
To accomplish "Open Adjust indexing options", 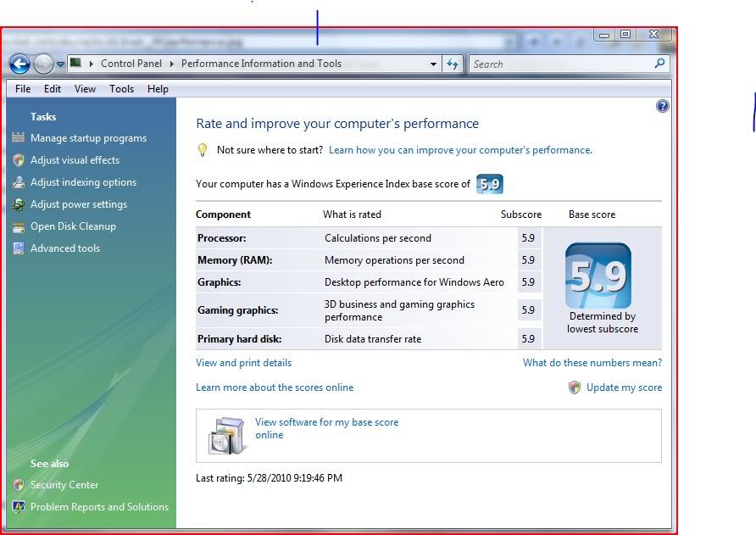I will [x=83, y=182].
